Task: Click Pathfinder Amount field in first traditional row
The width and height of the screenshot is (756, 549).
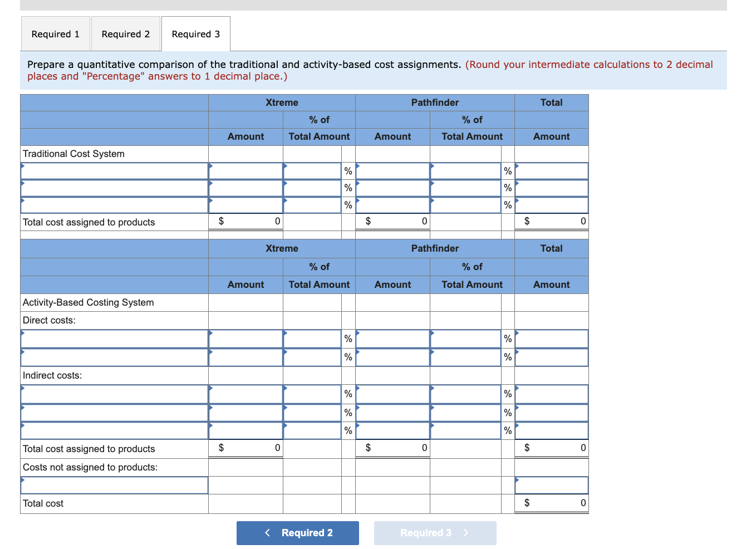Action: (392, 171)
